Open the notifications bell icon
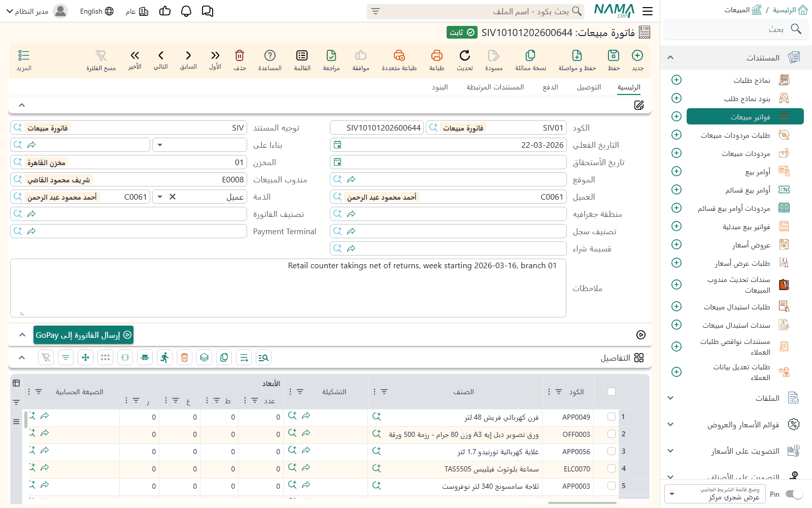The width and height of the screenshot is (812, 508). pyautogui.click(x=186, y=11)
